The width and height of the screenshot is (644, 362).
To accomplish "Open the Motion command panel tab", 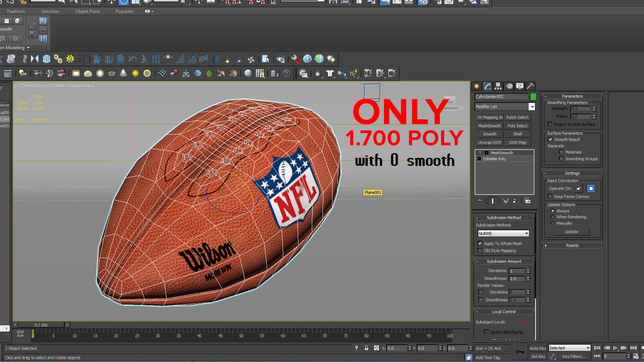I will (509, 86).
